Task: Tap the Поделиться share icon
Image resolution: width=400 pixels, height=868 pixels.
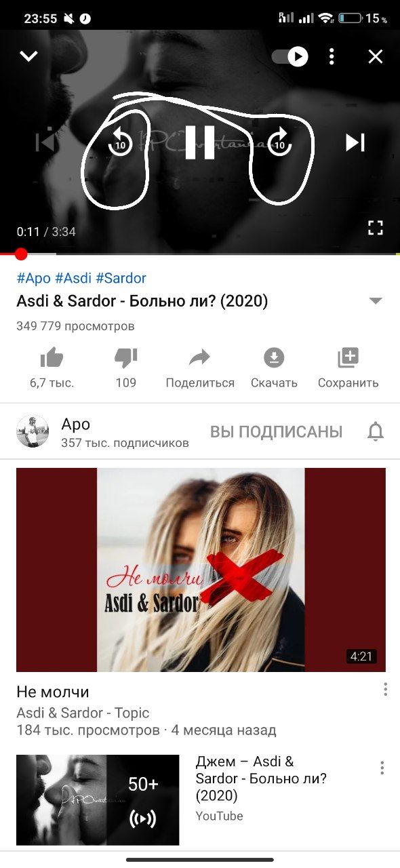Action: pos(200,357)
